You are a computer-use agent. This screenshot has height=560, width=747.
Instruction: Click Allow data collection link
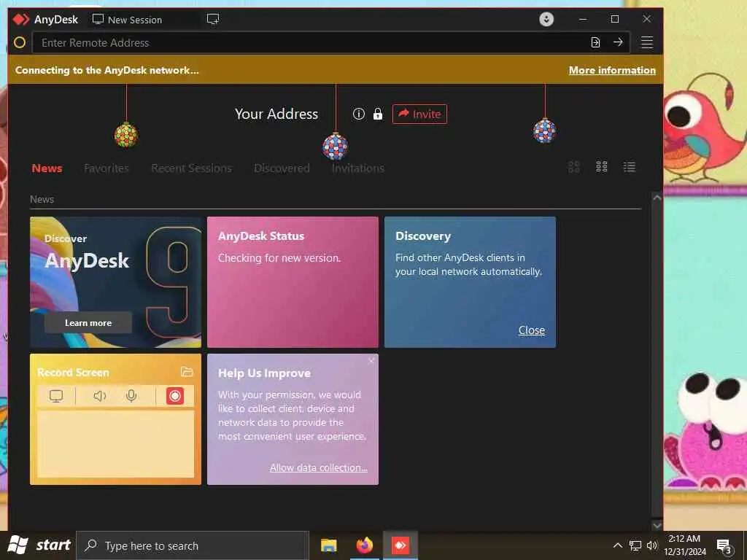point(318,467)
